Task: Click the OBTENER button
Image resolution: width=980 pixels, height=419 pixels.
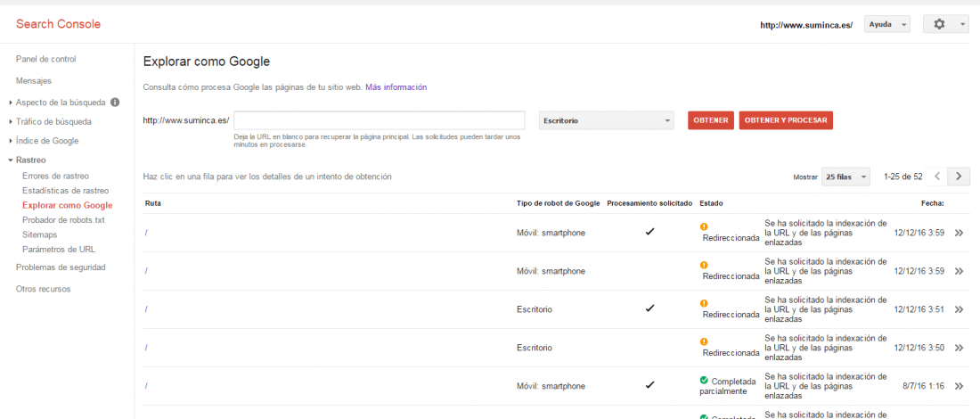Action: [x=711, y=120]
